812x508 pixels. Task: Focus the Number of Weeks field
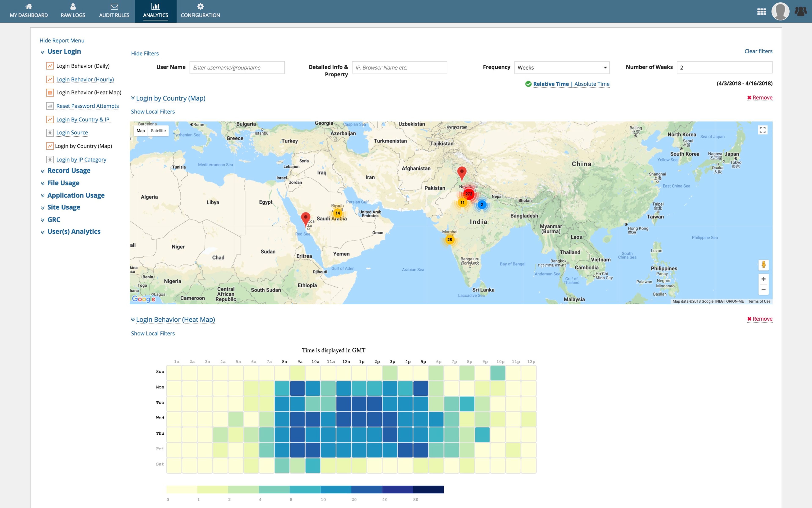tap(724, 67)
